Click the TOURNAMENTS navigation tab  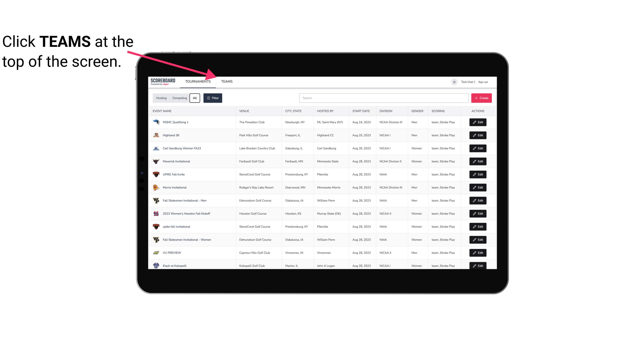click(x=198, y=81)
